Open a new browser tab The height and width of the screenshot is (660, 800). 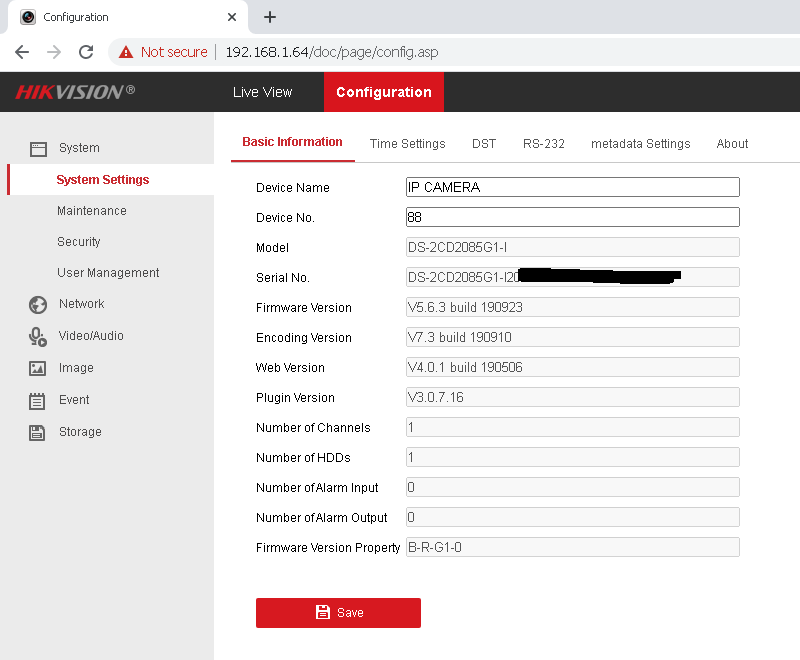(270, 17)
